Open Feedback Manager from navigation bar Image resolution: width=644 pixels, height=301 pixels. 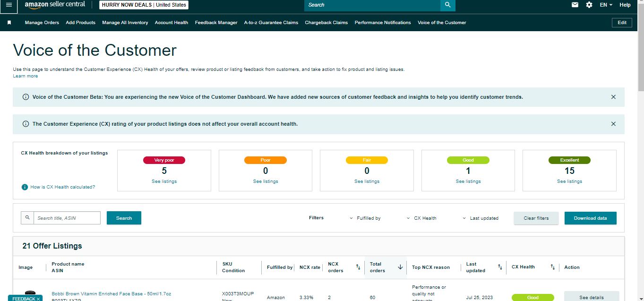coord(216,23)
